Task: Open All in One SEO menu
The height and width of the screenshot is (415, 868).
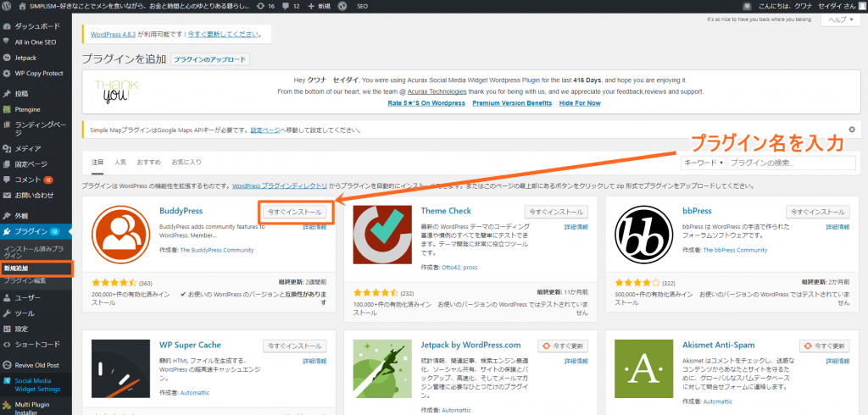Action: (36, 42)
